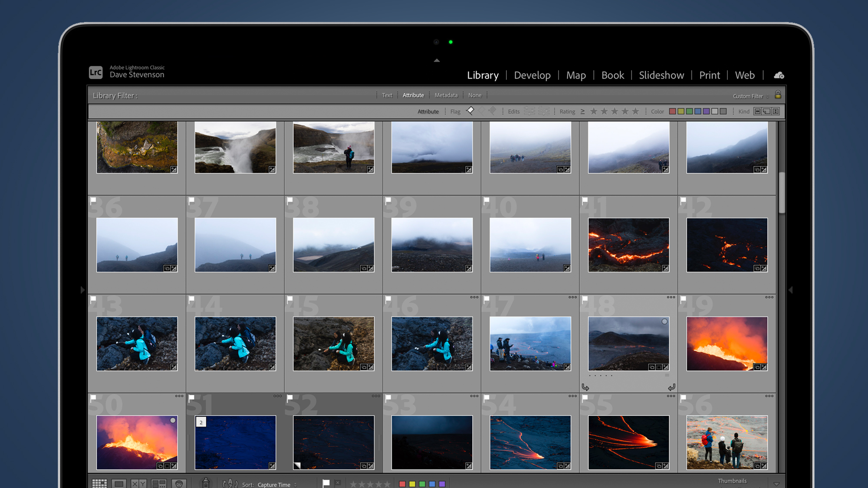Click the Develop module tab
The width and height of the screenshot is (868, 488).
(x=533, y=75)
